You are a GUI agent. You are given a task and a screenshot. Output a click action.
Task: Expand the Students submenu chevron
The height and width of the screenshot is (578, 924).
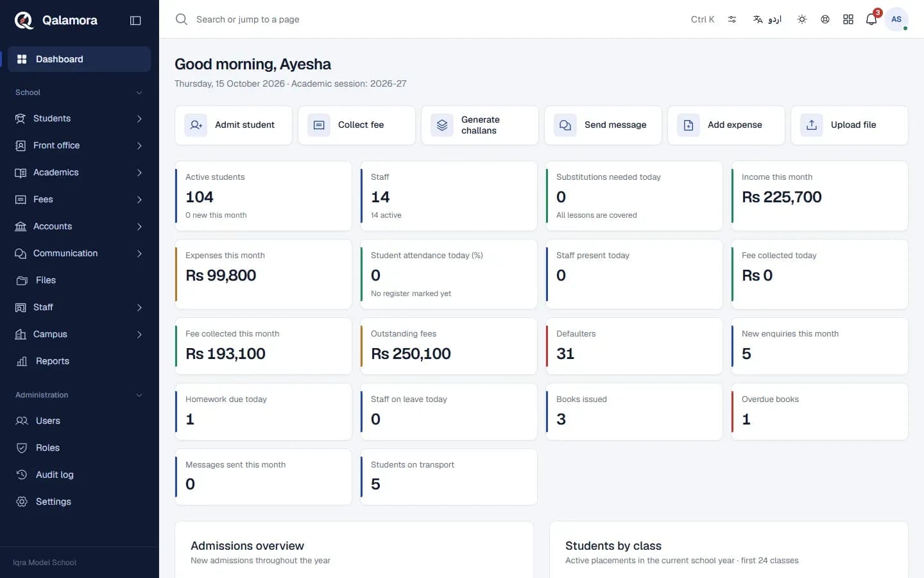[x=139, y=118]
